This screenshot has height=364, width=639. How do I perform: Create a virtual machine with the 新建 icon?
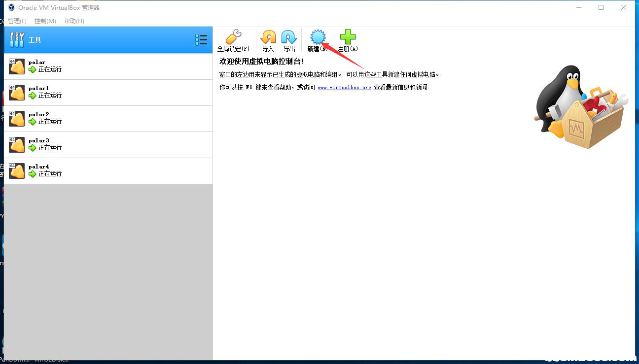coord(318,36)
